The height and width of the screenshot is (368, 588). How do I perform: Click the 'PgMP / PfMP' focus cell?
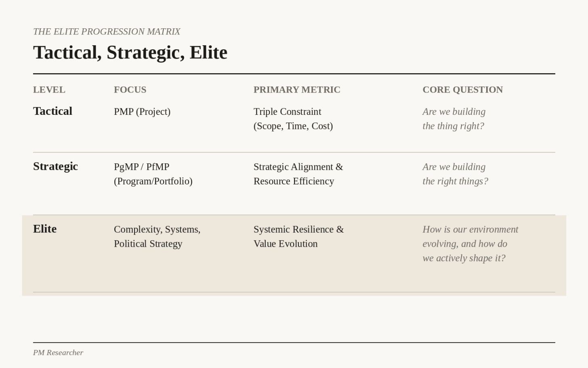[153, 174]
